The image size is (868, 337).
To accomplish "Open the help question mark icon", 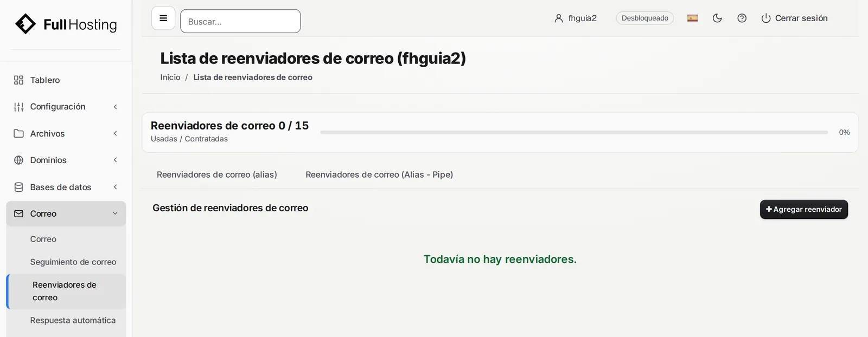I will click(x=742, y=18).
